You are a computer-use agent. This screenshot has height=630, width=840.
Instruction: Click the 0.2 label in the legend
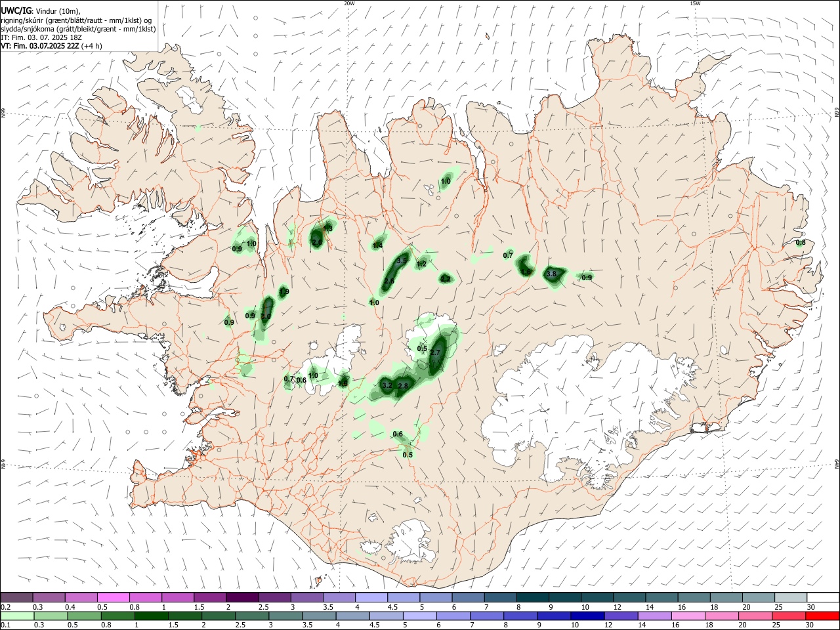point(5,607)
